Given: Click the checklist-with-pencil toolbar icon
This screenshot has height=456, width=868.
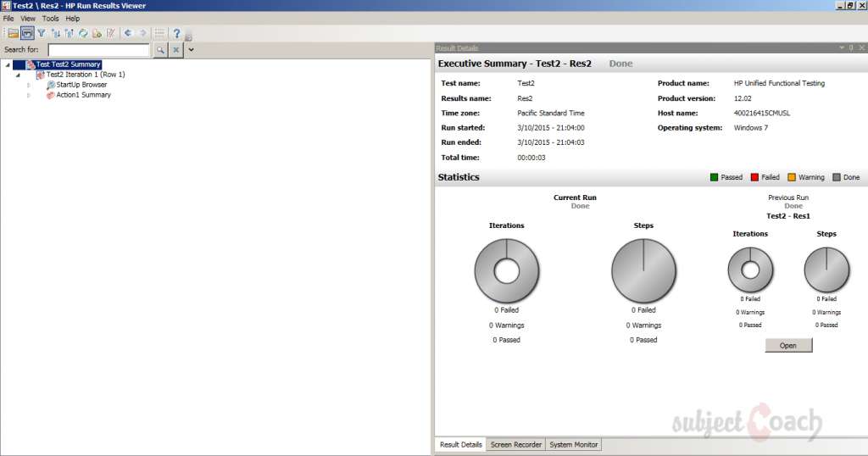Looking at the screenshot, I should (x=111, y=33).
